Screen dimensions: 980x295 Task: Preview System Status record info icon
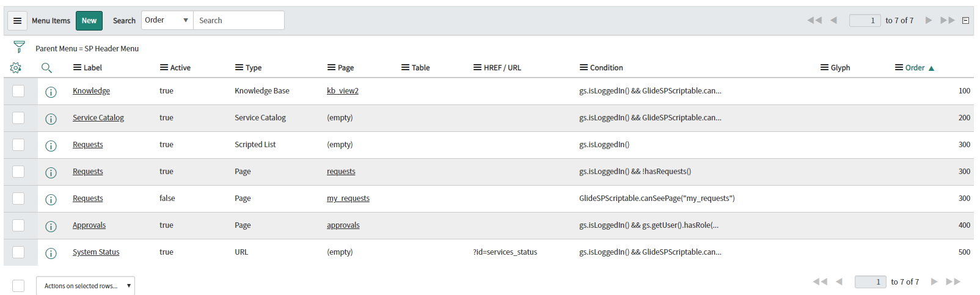tap(51, 253)
